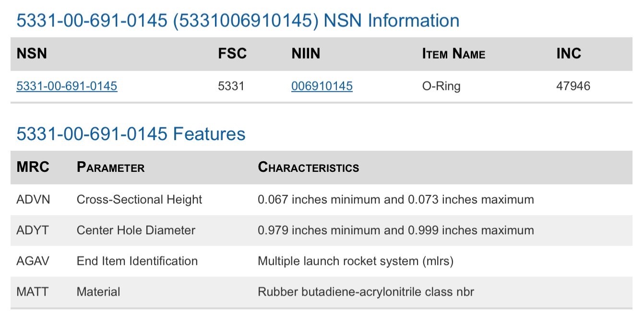The height and width of the screenshot is (324, 644).
Task: Click the NSN Information page heading
Action: [238, 21]
